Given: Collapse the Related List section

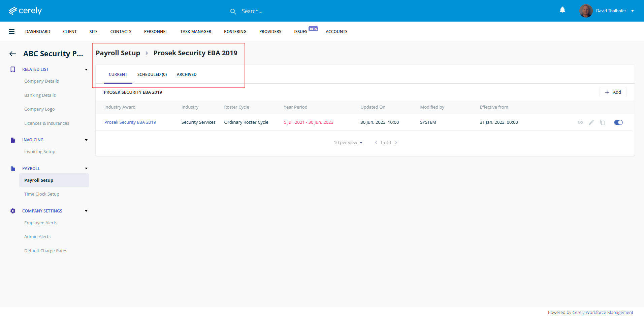Looking at the screenshot, I should click(86, 69).
